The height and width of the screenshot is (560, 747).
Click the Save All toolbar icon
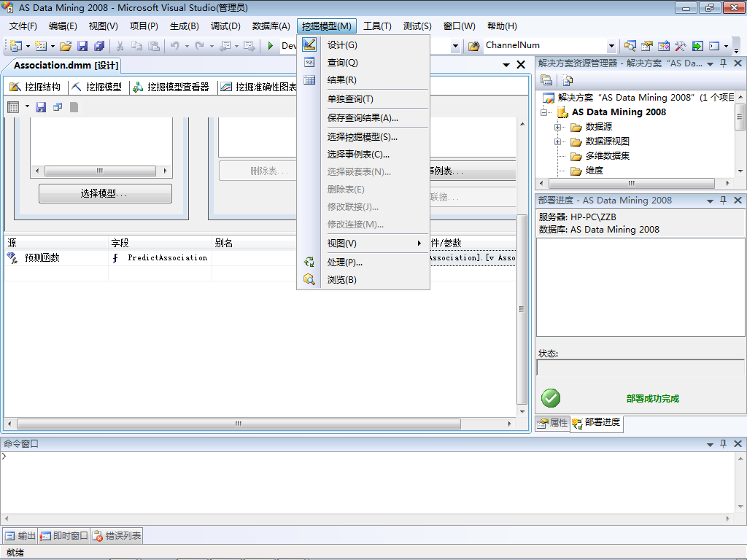99,46
